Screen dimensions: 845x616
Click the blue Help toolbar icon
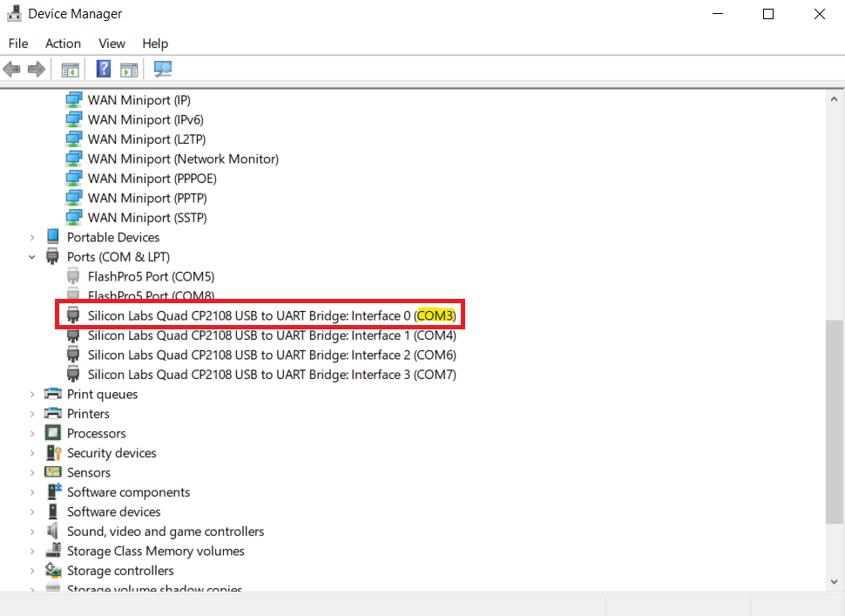point(104,69)
